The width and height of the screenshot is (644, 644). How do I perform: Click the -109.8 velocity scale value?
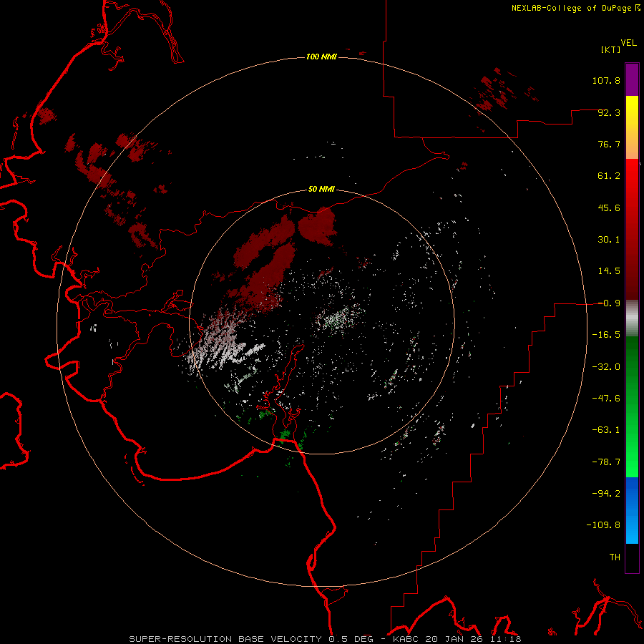click(x=603, y=525)
